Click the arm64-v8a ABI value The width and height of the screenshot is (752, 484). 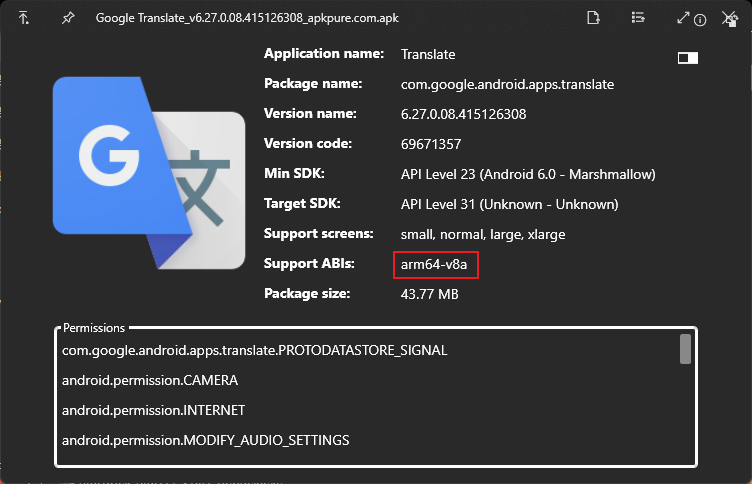434,264
